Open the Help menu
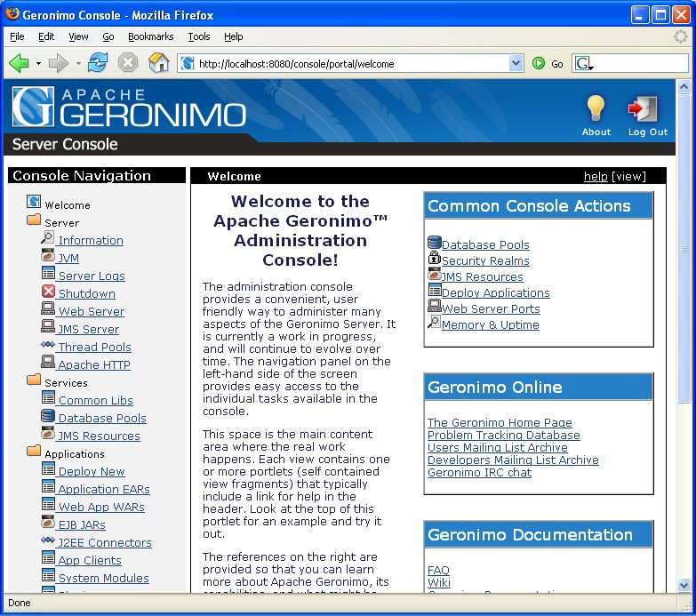Screen dimensions: 696x616 pos(233,36)
